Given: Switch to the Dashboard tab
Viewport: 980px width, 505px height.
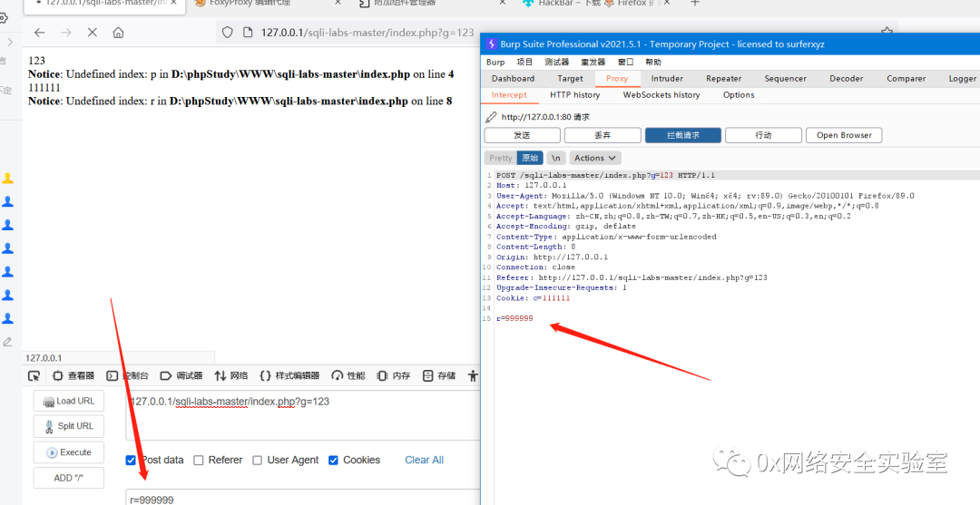Looking at the screenshot, I should click(x=513, y=79).
